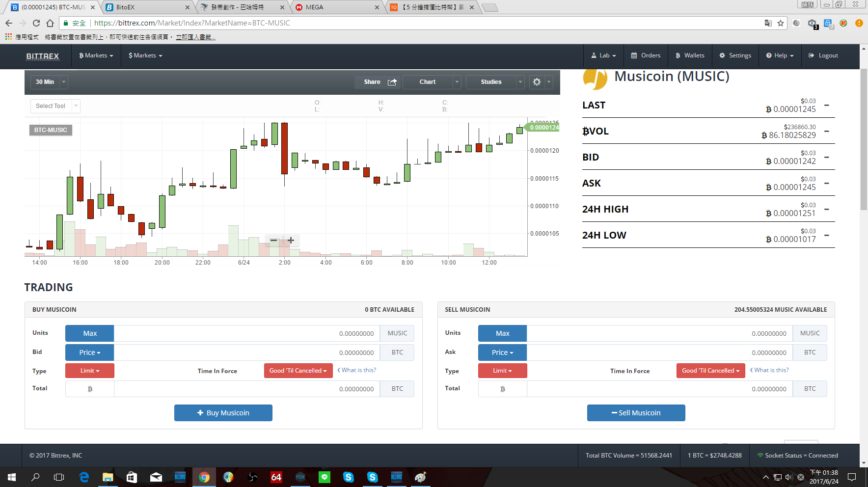Screen dimensions: 868x487
Task: Bookmark this page with the star icon
Action: (x=781, y=23)
